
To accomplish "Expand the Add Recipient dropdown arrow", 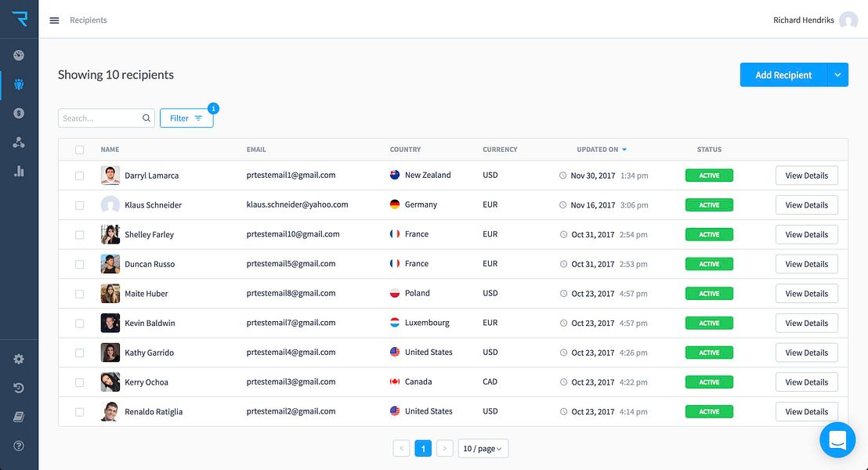I will pyautogui.click(x=837, y=74).
